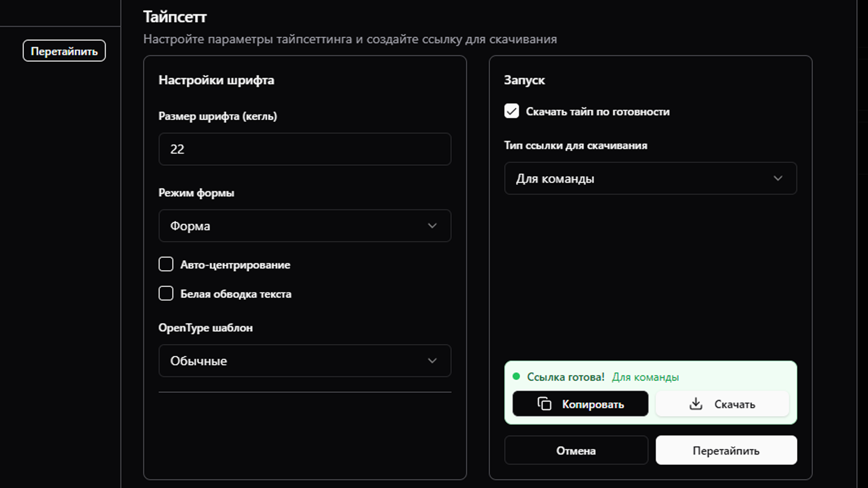Image resolution: width=868 pixels, height=488 pixels.
Task: Open the Режим формы dropdown
Action: [x=304, y=226]
